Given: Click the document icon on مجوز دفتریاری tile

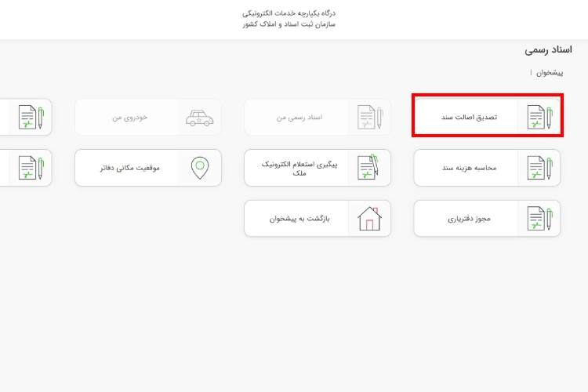Looking at the screenshot, I should click(x=539, y=219).
